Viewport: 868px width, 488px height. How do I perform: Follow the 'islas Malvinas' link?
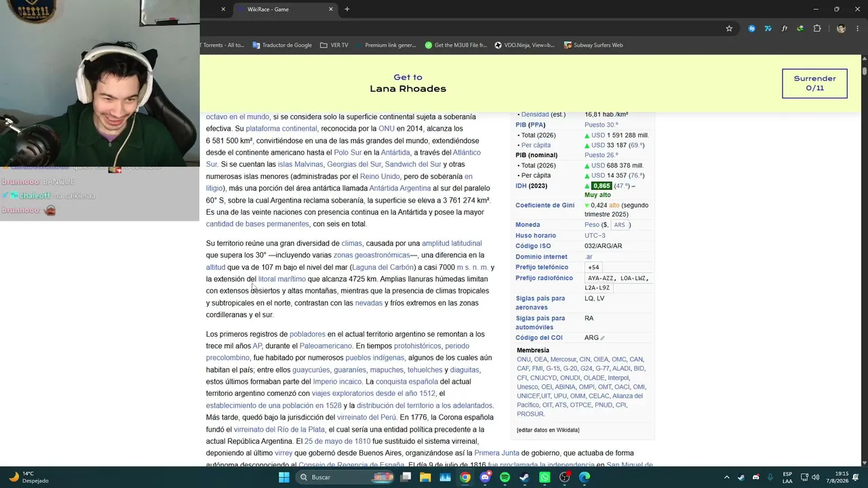(300, 165)
